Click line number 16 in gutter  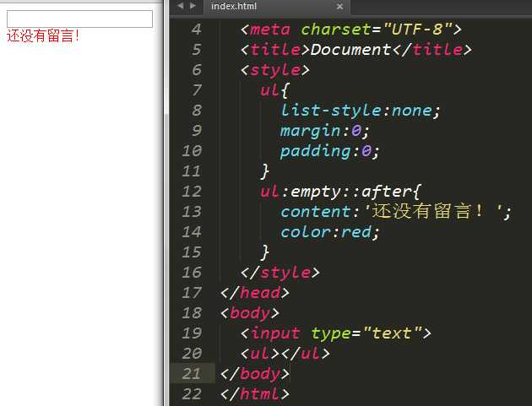(x=192, y=273)
